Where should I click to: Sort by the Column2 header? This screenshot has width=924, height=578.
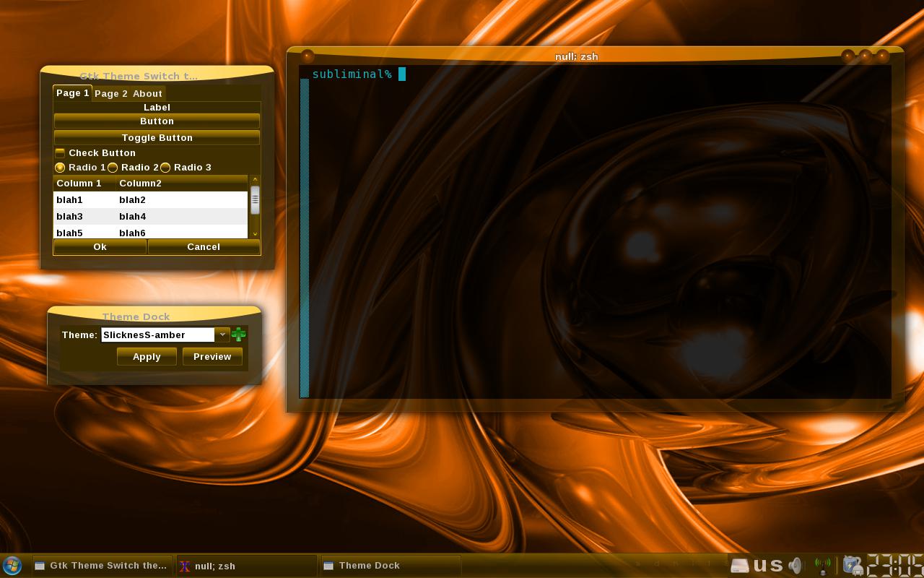181,184
